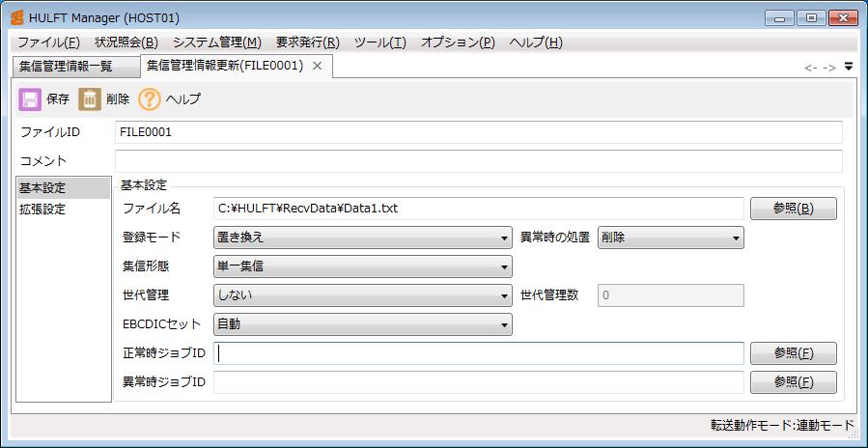The image size is (868, 448).
Task: Select 拡張設定 in the left list
Action: pyautogui.click(x=63, y=210)
